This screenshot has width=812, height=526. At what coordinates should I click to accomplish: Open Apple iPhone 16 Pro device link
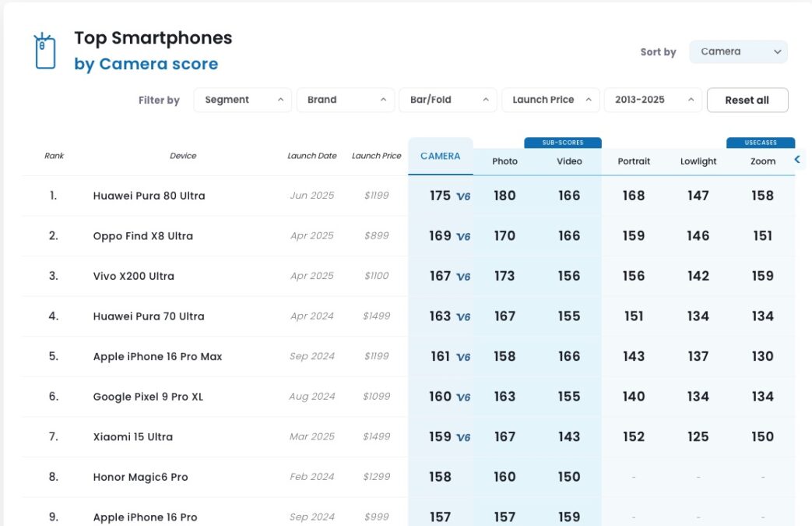pyautogui.click(x=145, y=517)
